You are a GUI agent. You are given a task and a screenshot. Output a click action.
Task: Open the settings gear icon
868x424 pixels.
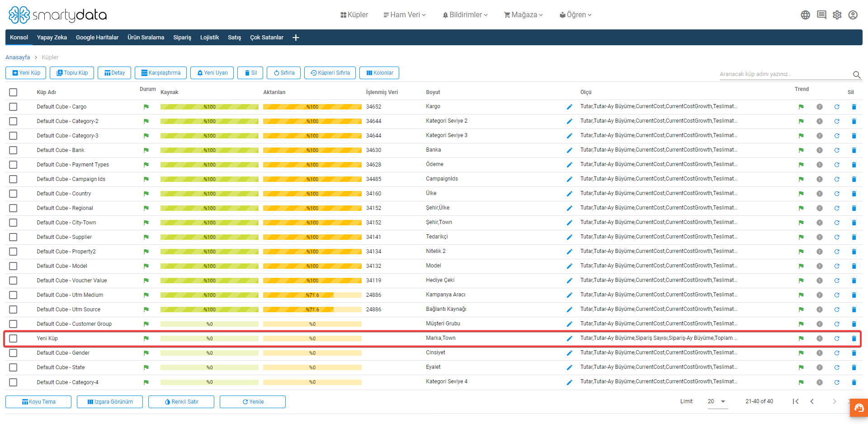pos(837,15)
